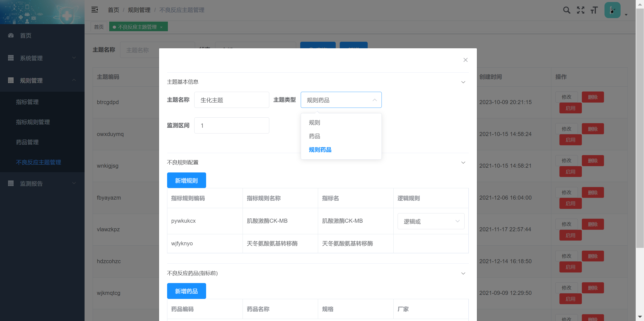This screenshot has width=644, height=321.
Task: Click the user avatar in top right
Action: pyautogui.click(x=612, y=10)
